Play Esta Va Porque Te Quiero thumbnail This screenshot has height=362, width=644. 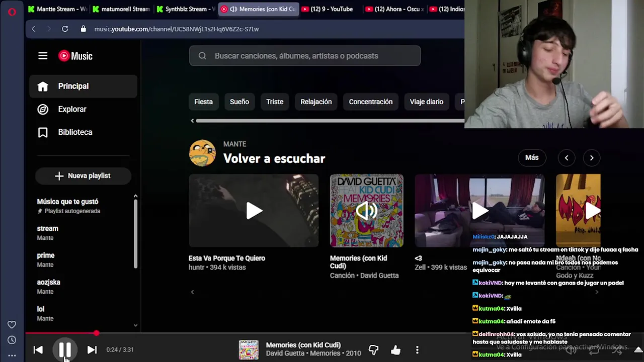point(254,211)
